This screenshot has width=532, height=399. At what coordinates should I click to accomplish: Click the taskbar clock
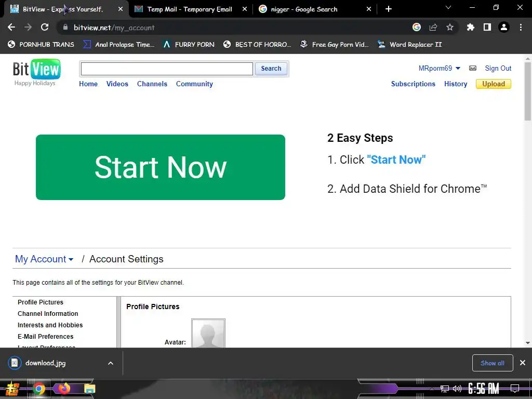click(x=484, y=389)
